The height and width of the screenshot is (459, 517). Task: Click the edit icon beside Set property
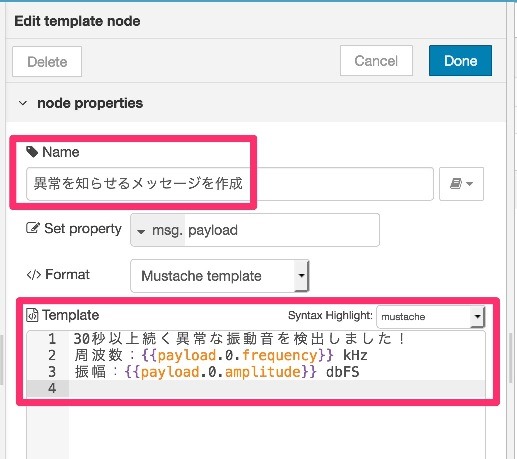(x=33, y=228)
